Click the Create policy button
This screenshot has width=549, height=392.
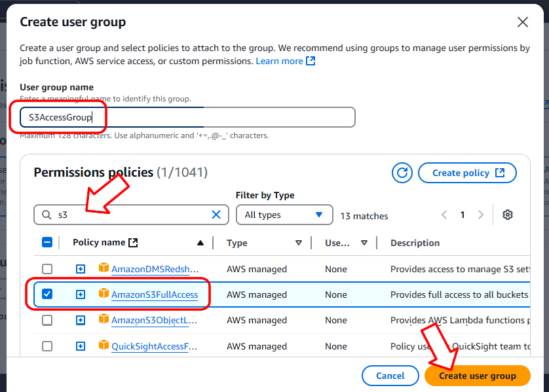coord(467,173)
